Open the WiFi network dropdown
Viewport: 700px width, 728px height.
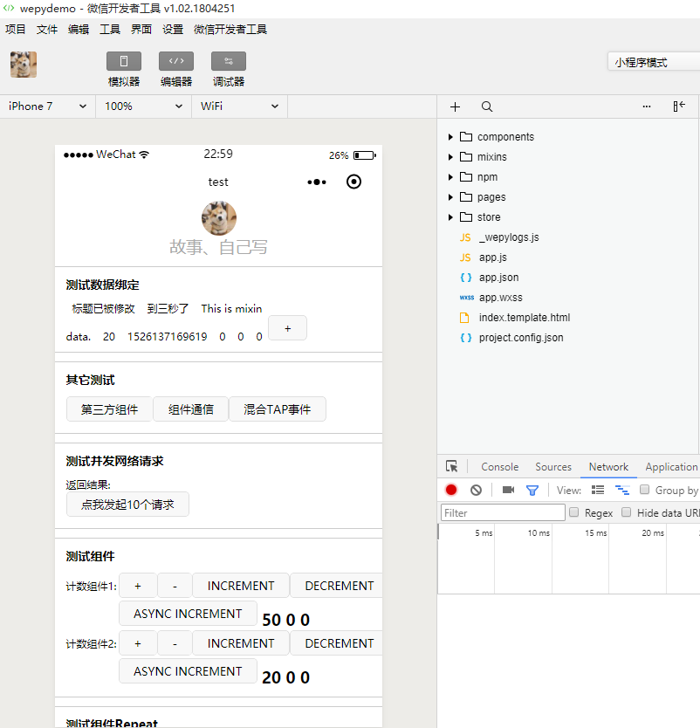tap(239, 106)
